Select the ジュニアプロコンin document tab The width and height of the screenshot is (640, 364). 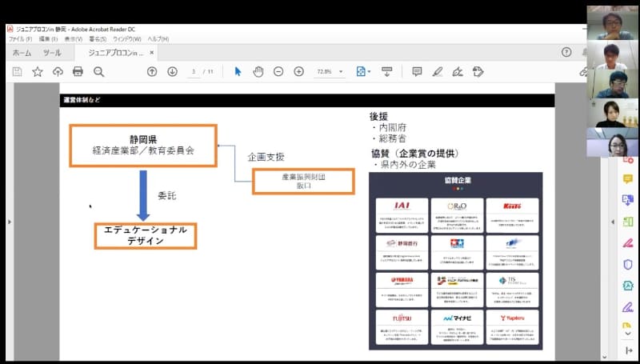tap(115, 53)
